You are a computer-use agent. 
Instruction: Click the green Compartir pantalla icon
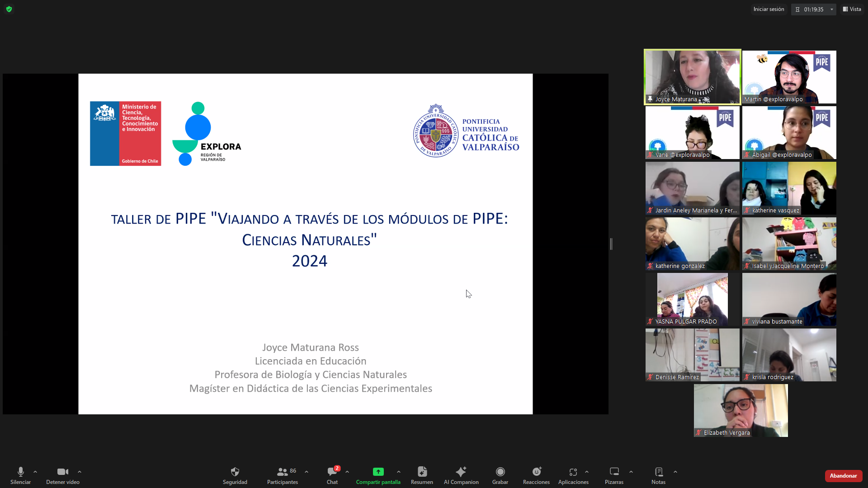[x=378, y=472]
